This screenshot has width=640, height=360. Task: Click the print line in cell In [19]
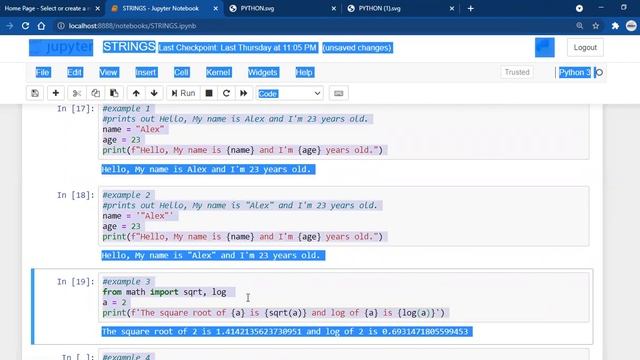point(273,313)
